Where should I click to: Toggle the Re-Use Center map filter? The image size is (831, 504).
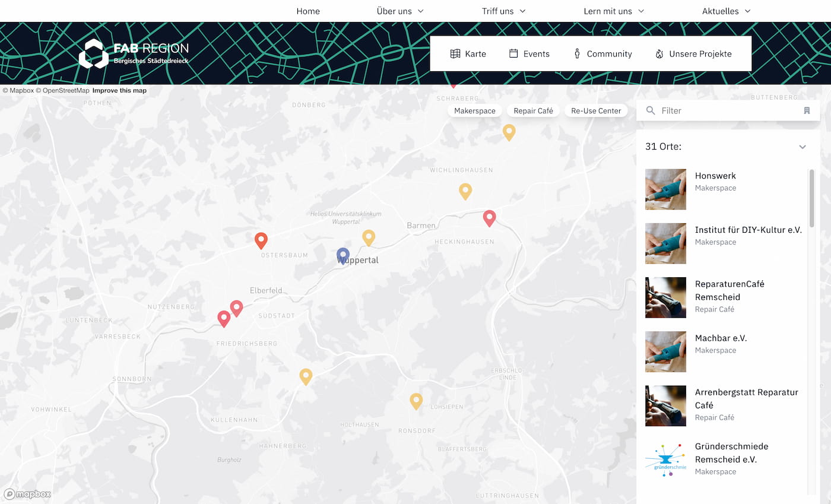pyautogui.click(x=596, y=111)
